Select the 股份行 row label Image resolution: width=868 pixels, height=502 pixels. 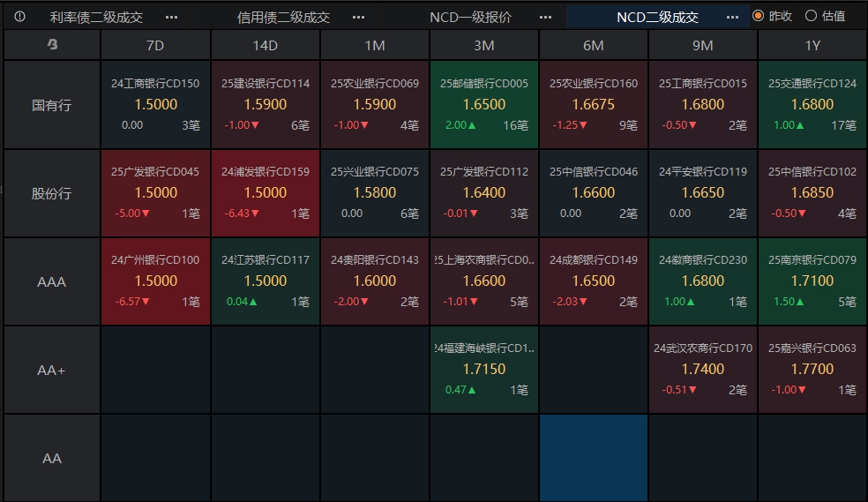(x=52, y=193)
